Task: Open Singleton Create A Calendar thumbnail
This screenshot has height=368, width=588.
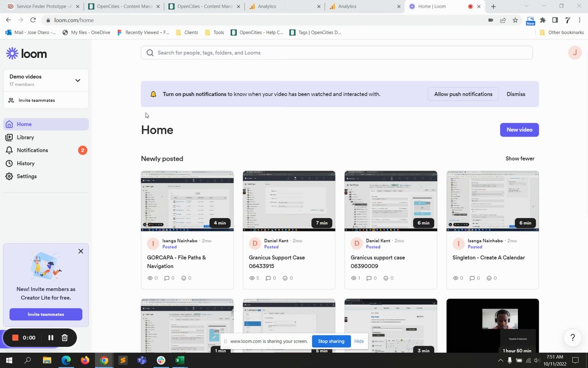Action: [x=492, y=201]
